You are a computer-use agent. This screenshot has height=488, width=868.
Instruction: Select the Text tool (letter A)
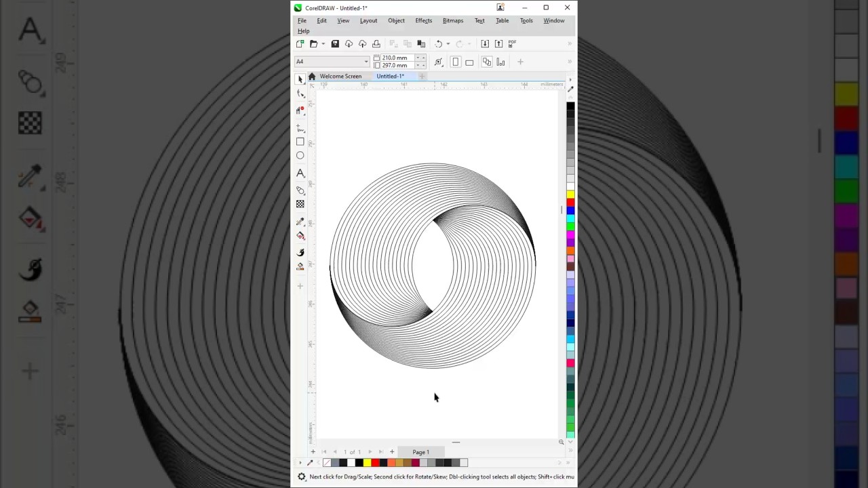(x=300, y=174)
